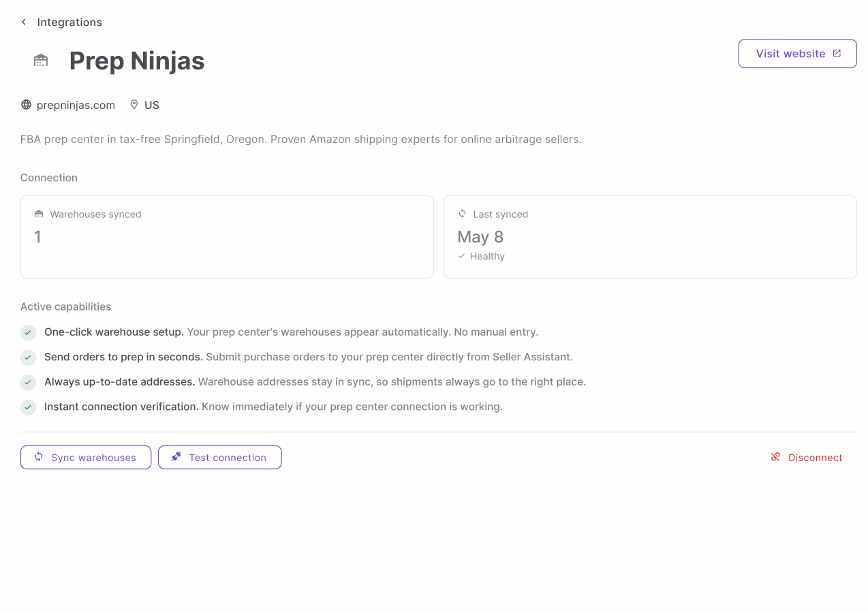Open Visit website button
This screenshot has width=868, height=613.
click(x=797, y=54)
